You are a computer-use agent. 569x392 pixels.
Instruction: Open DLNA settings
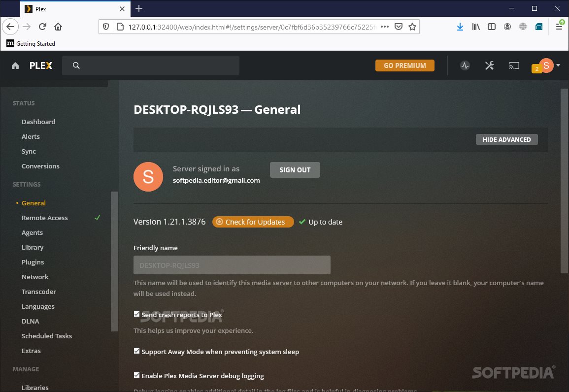point(30,321)
